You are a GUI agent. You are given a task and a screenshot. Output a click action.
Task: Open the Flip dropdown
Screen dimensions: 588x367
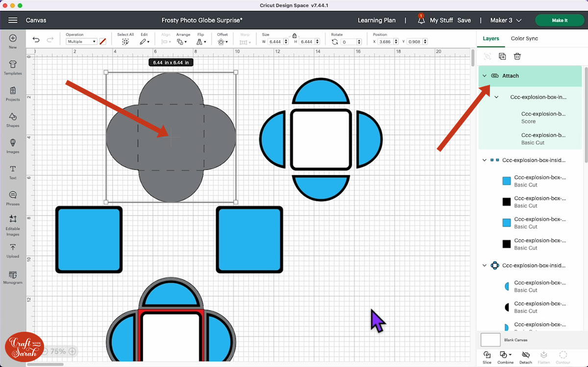point(200,42)
